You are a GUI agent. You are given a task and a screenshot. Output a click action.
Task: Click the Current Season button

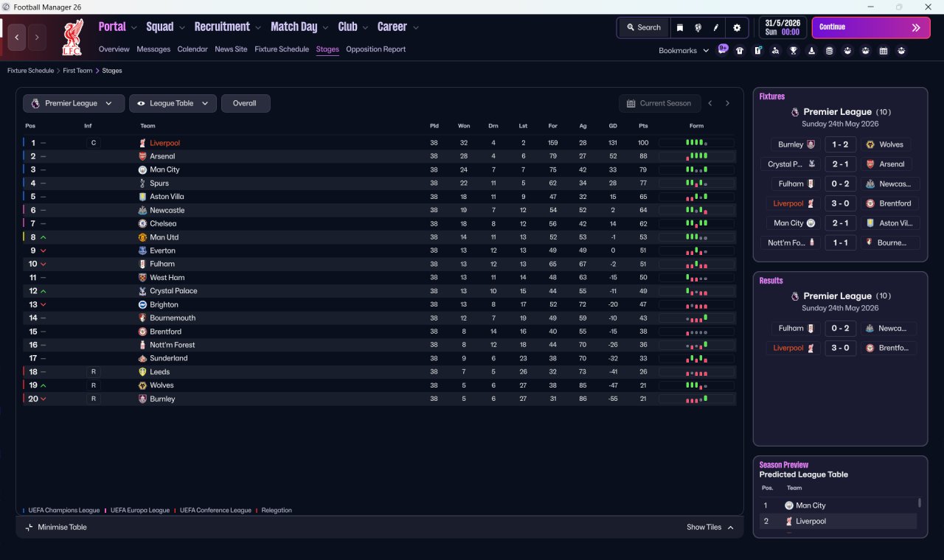pyautogui.click(x=659, y=103)
